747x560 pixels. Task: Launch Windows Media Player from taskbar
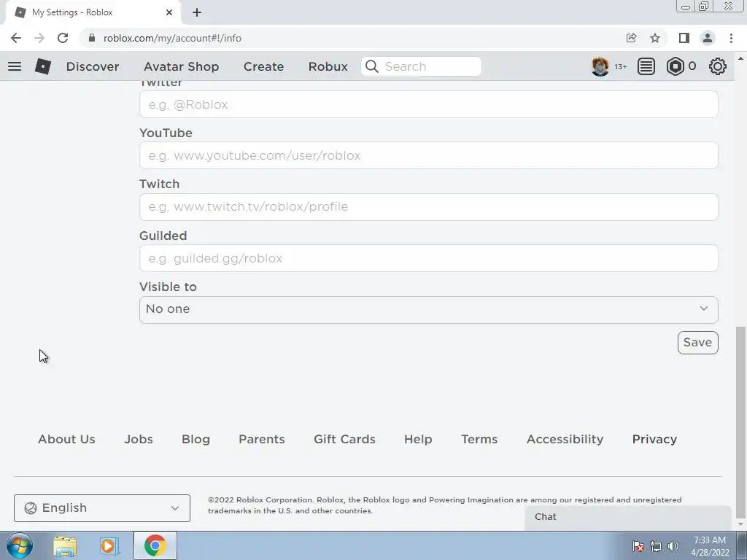pyautogui.click(x=109, y=545)
